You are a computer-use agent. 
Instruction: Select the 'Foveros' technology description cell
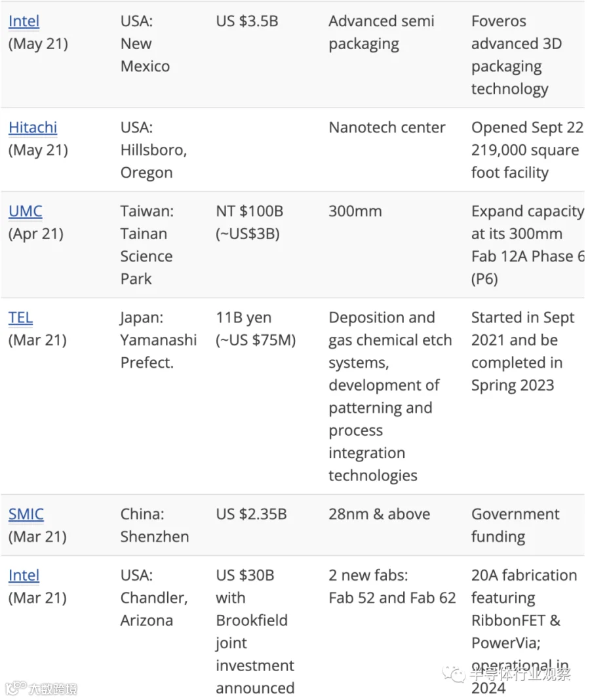517,55
